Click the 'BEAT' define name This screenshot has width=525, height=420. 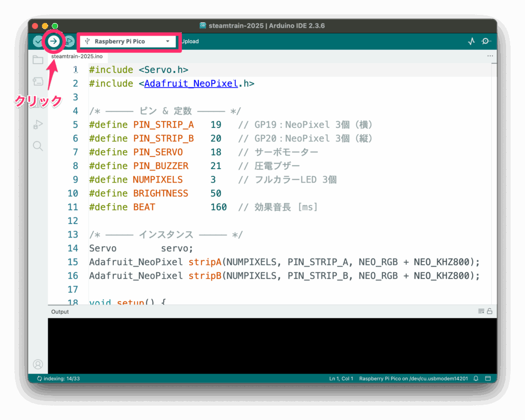point(144,207)
